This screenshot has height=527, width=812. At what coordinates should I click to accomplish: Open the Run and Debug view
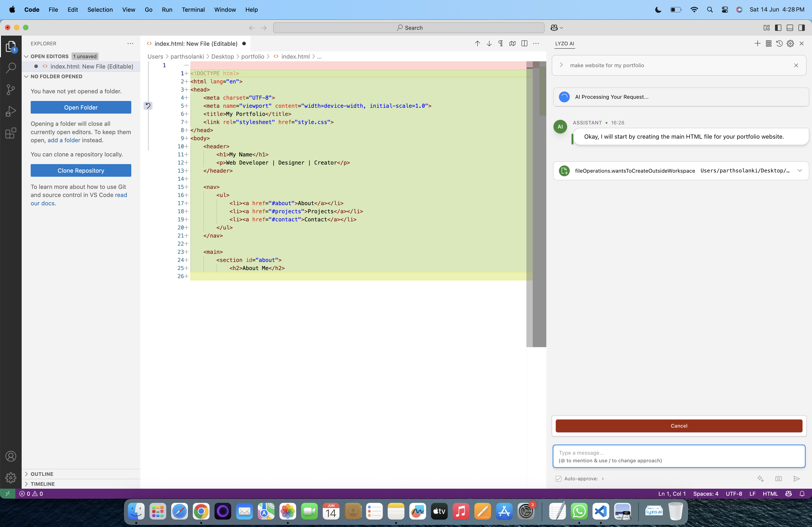coord(11,111)
